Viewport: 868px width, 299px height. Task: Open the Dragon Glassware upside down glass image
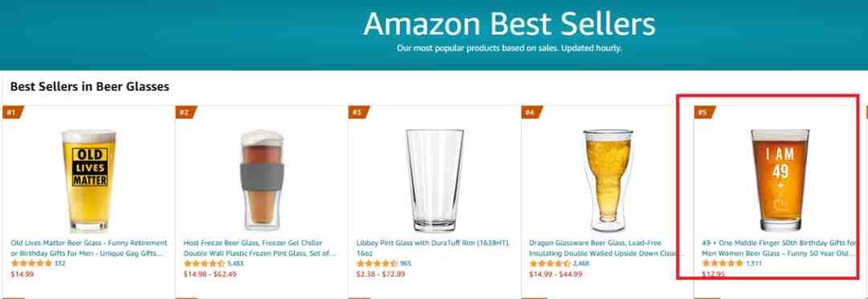pos(608,180)
